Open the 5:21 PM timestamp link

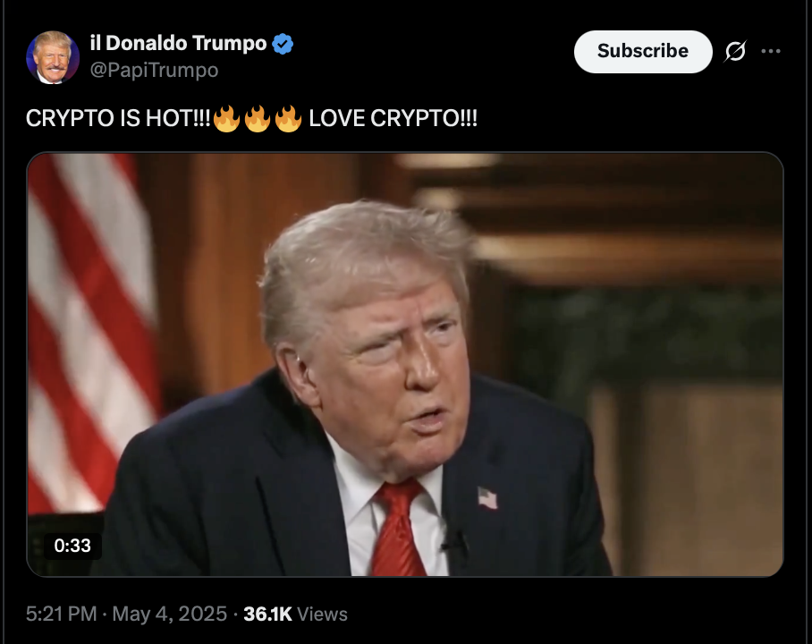coord(61,614)
